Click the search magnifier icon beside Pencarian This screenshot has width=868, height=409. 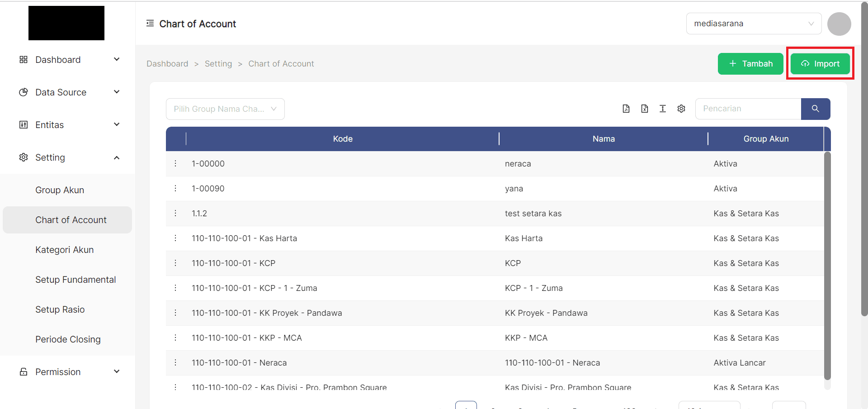pyautogui.click(x=816, y=109)
